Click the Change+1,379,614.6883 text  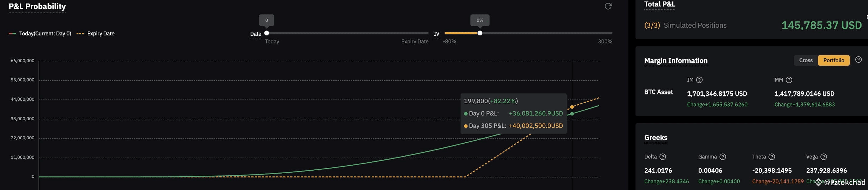pos(804,105)
